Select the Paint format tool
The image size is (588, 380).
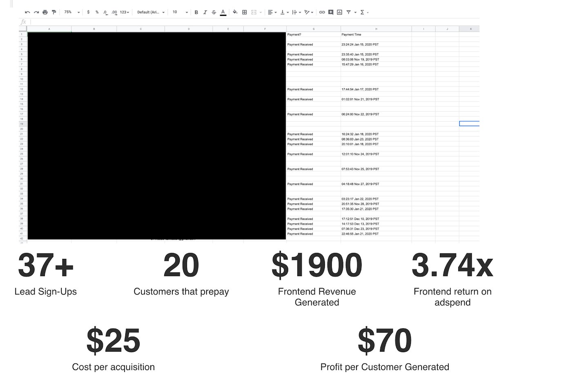[54, 12]
